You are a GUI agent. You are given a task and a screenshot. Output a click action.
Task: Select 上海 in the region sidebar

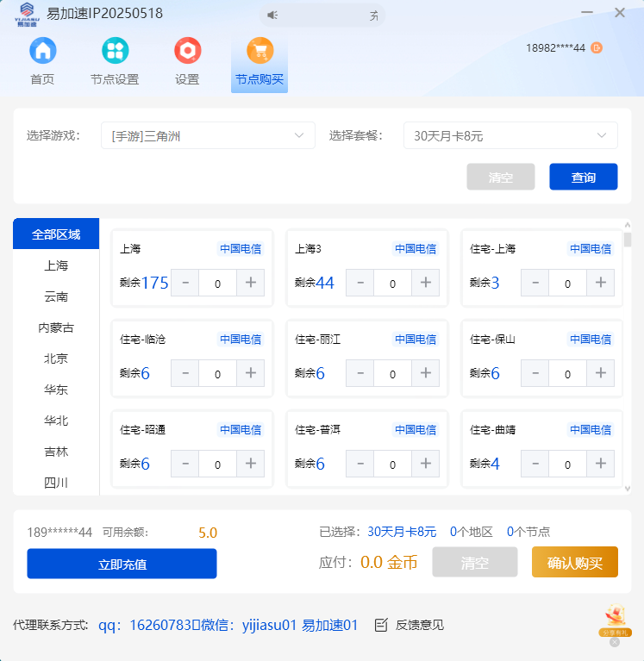56,265
